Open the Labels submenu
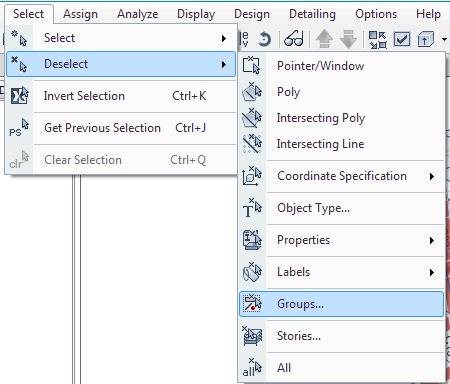 pos(341,272)
